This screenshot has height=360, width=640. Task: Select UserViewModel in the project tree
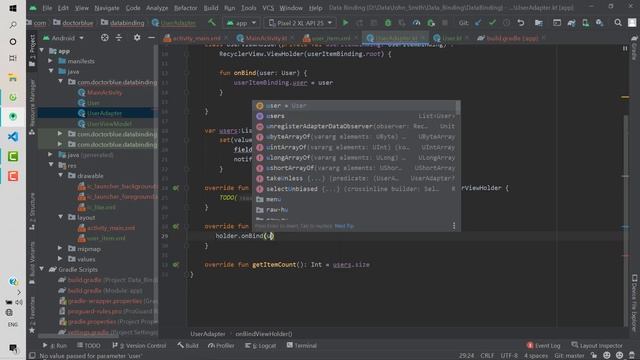(x=109, y=124)
